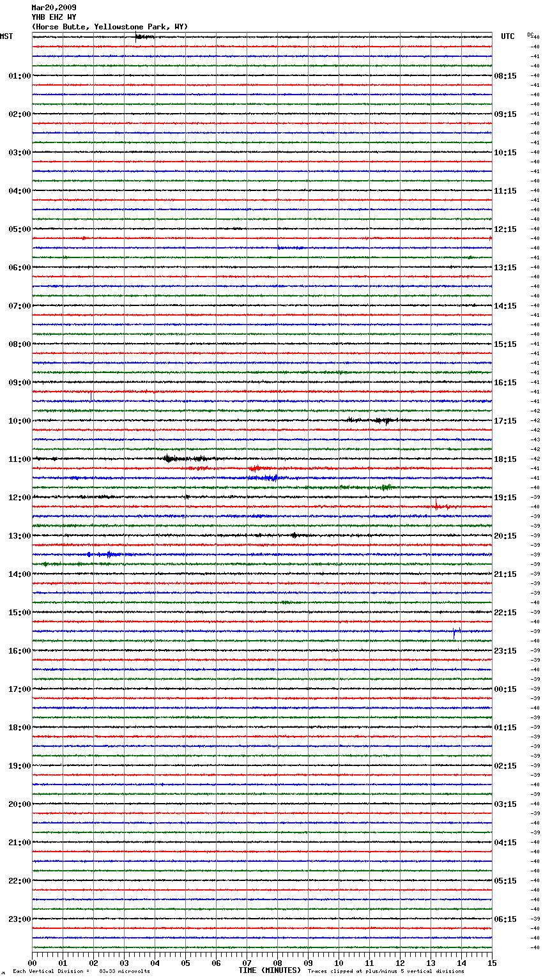Click the 19:15 UTC time label
The height and width of the screenshot is (980, 543).
(x=505, y=498)
